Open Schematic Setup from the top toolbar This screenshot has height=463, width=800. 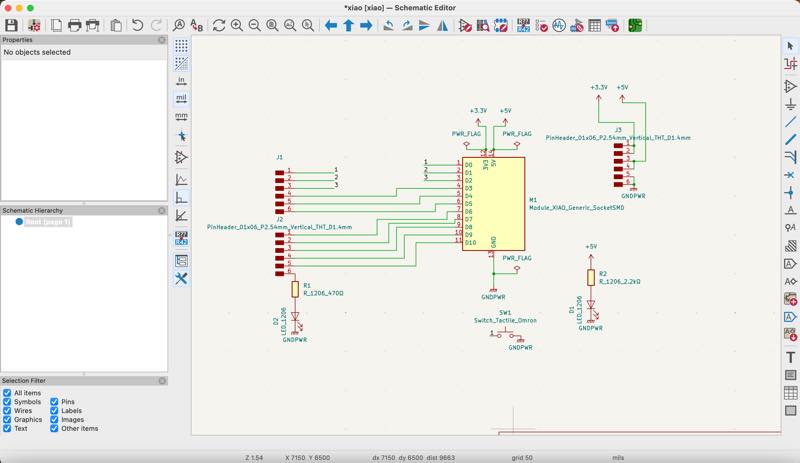tap(34, 25)
